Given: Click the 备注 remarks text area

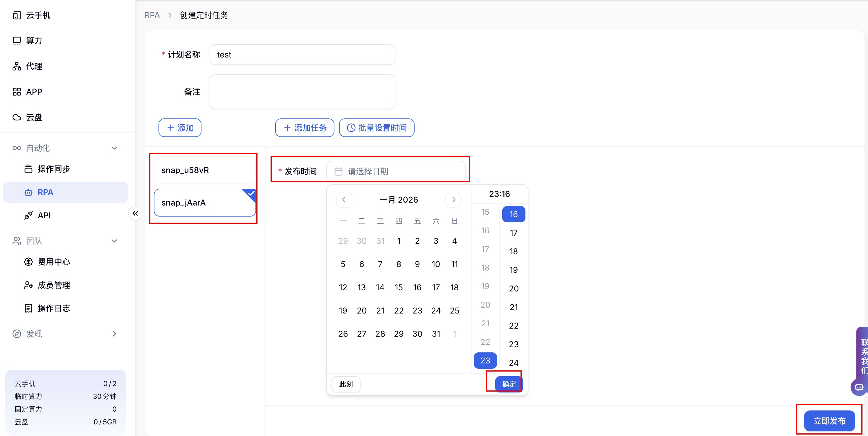Looking at the screenshot, I should (302, 92).
